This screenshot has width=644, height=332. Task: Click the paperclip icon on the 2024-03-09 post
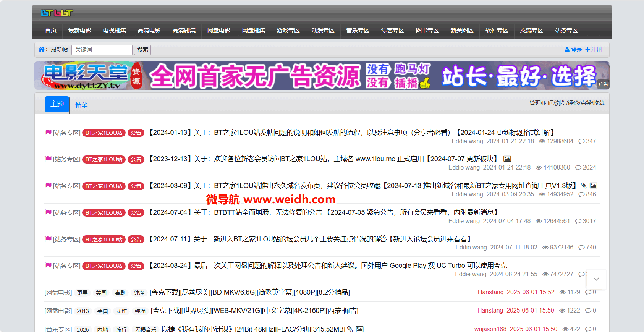tap(583, 186)
